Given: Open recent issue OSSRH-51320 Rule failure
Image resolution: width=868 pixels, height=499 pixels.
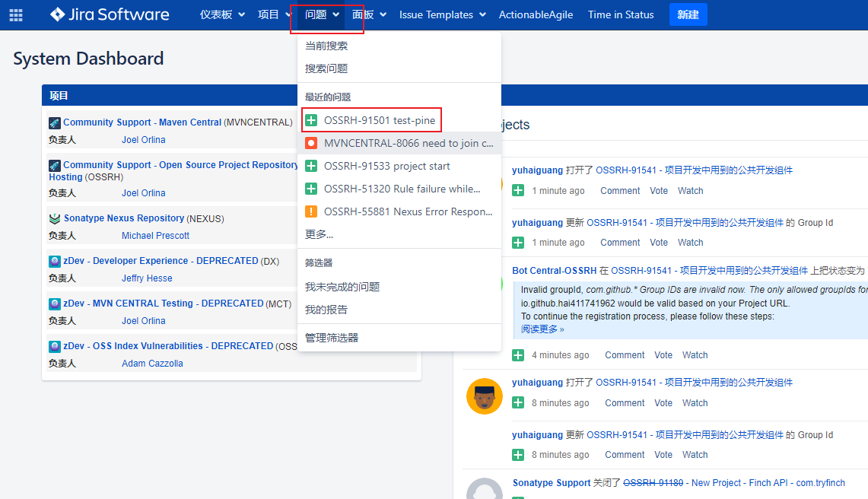Looking at the screenshot, I should [399, 189].
